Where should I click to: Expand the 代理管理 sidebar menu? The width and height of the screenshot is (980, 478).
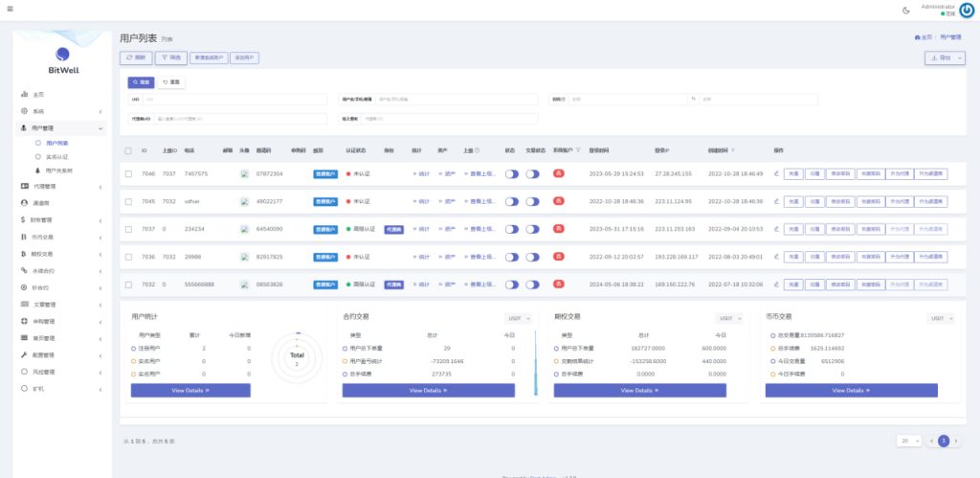point(60,187)
